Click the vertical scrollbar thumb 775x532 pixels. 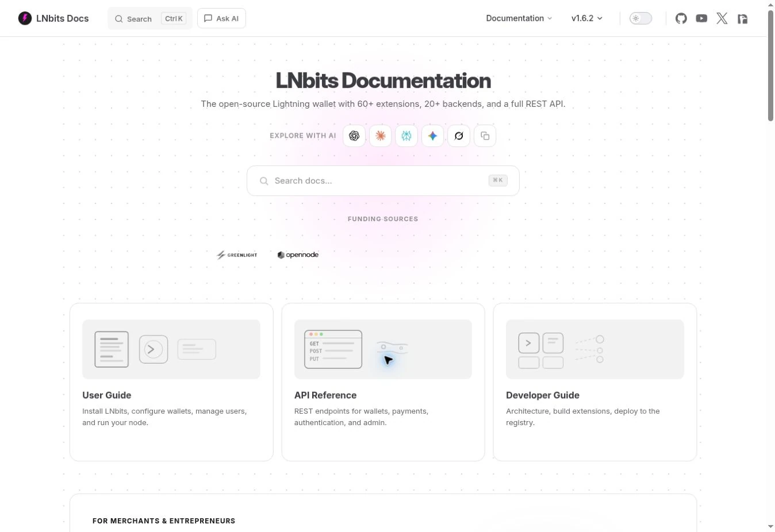(x=770, y=64)
